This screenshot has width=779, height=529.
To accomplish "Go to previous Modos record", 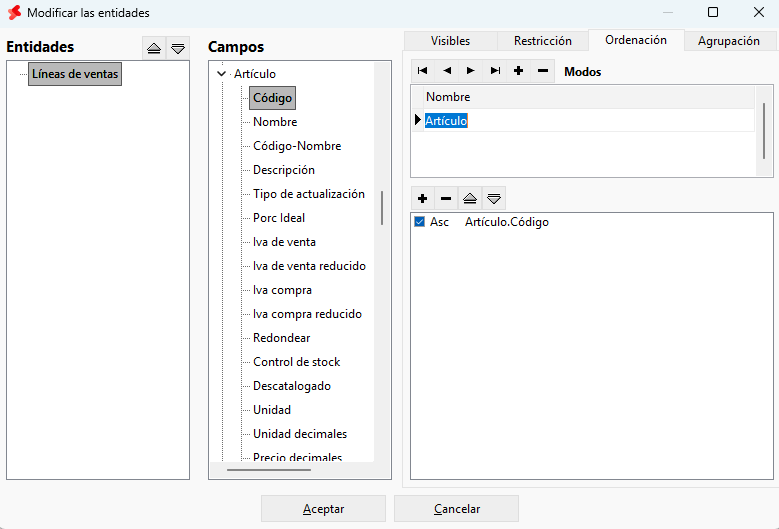I will pos(447,71).
